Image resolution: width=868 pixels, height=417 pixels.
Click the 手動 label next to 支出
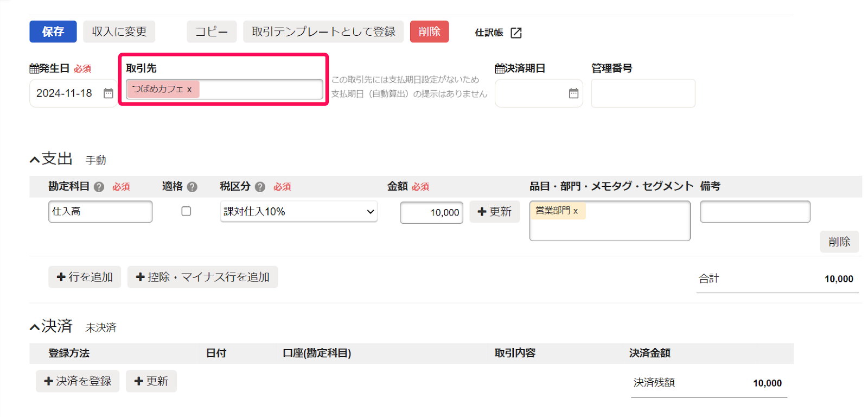(x=96, y=161)
